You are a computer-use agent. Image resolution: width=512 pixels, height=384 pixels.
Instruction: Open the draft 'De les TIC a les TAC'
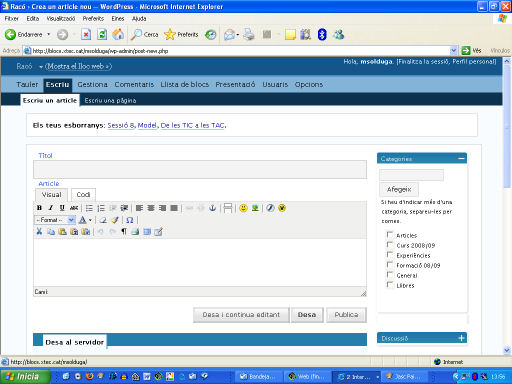coord(193,125)
